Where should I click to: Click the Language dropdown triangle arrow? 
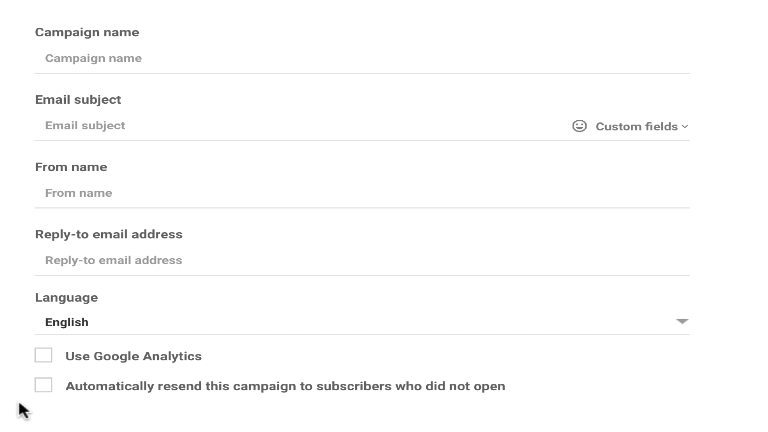682,321
